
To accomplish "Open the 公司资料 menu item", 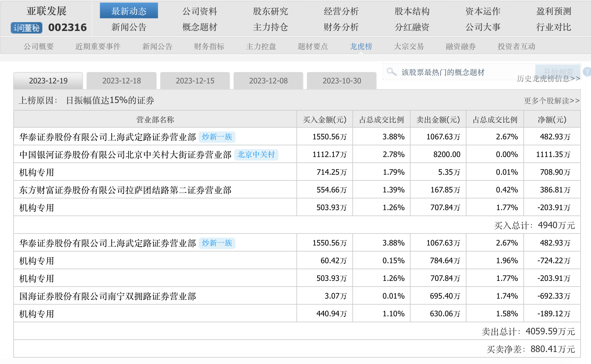I will [x=199, y=11].
